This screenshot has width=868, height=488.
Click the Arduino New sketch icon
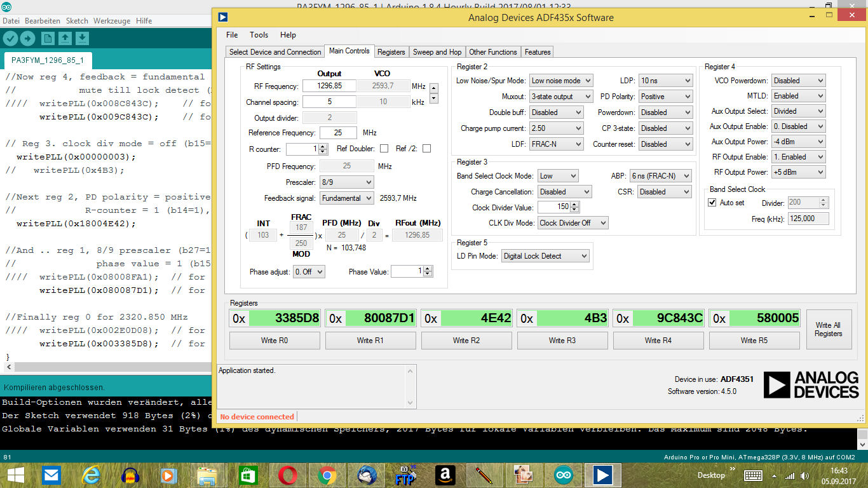[x=48, y=38]
